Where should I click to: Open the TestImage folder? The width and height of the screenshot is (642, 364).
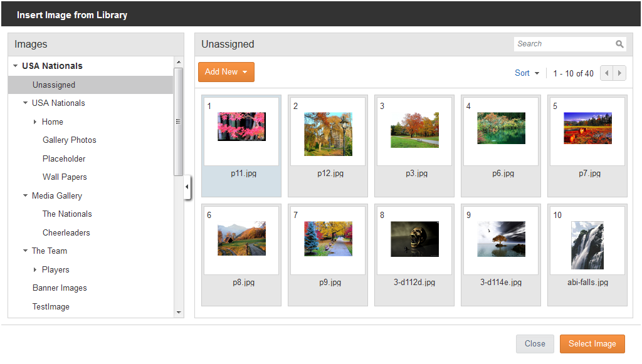click(51, 307)
